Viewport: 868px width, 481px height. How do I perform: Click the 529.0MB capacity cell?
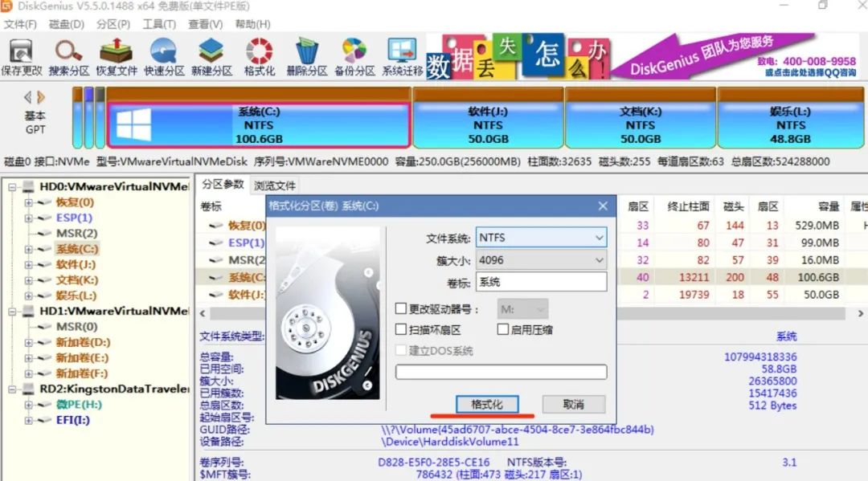817,225
